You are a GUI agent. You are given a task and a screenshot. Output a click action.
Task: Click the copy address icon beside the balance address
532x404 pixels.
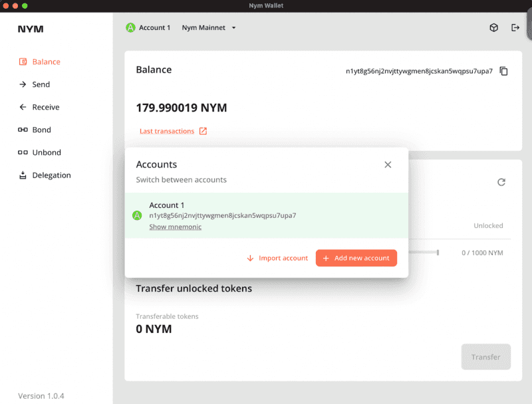pyautogui.click(x=503, y=71)
